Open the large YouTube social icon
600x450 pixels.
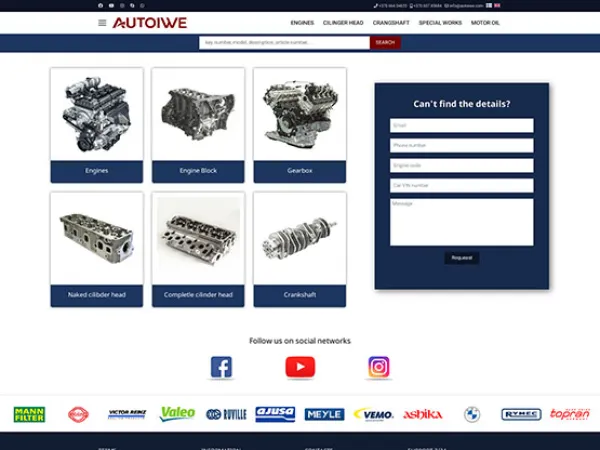[x=300, y=367]
